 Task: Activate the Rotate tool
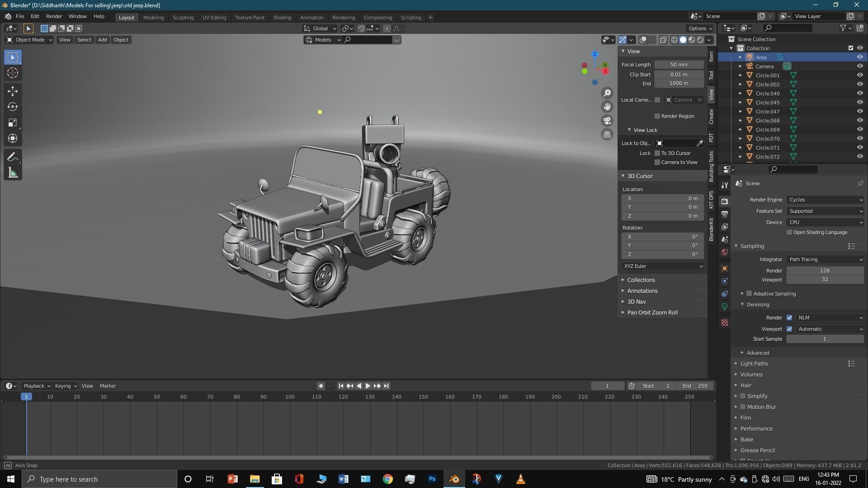(x=13, y=107)
